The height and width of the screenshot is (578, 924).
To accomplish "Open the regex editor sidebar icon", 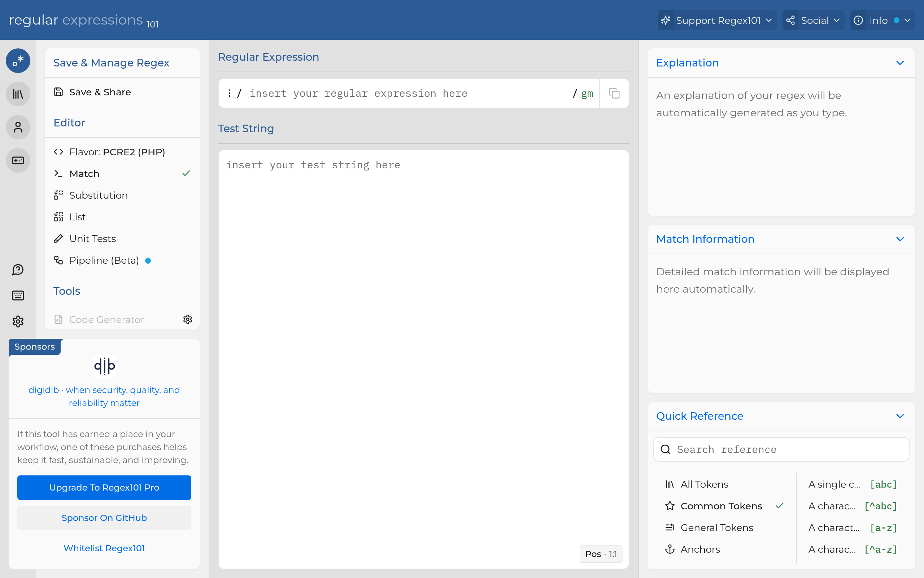I will pos(18,61).
